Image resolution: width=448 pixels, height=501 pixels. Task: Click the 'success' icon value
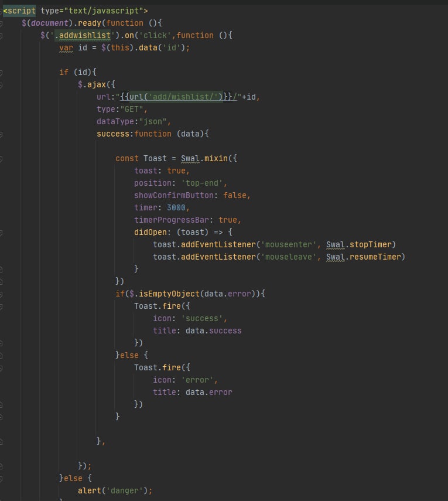coord(202,319)
